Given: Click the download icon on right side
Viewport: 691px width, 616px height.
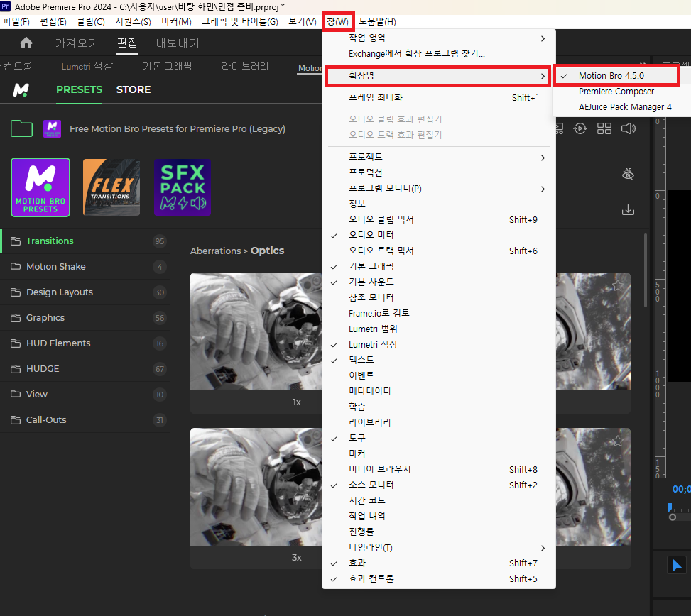Looking at the screenshot, I should (x=628, y=209).
